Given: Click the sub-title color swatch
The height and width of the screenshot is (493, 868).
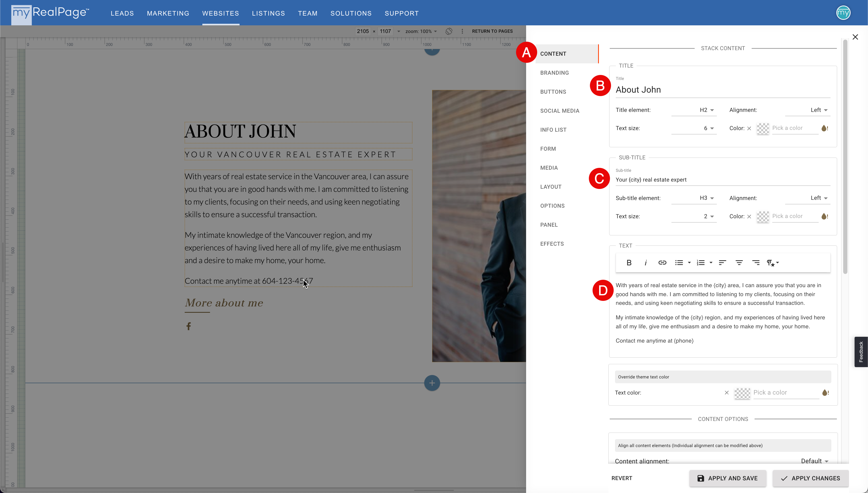Looking at the screenshot, I should point(763,216).
